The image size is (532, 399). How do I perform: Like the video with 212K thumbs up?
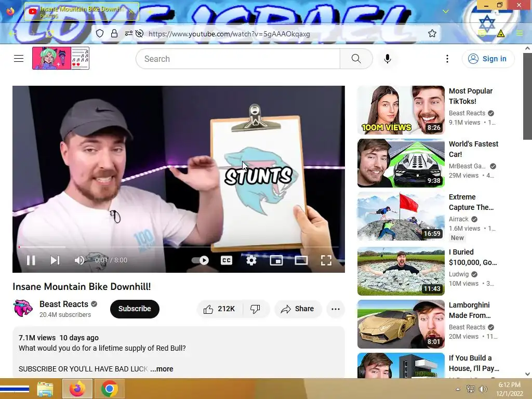coord(219,309)
